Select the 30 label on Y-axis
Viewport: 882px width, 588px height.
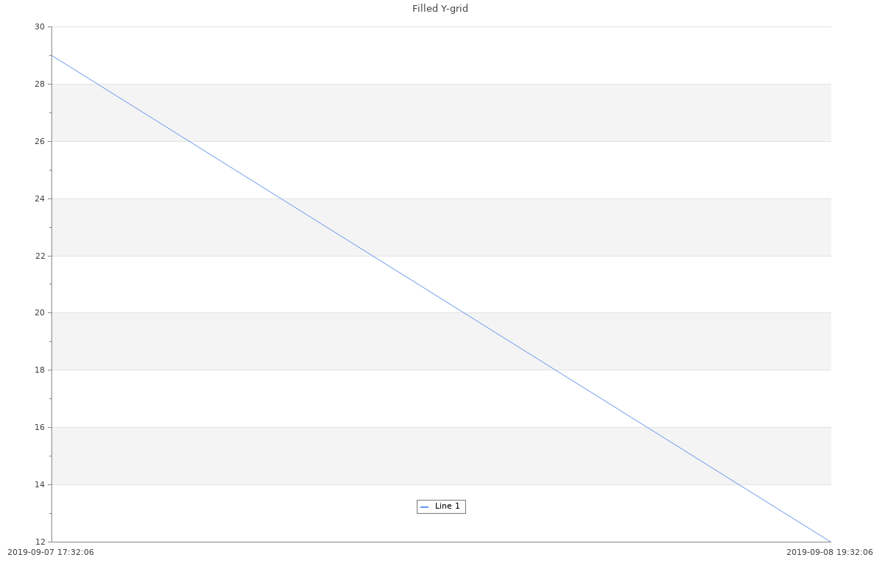pos(40,27)
